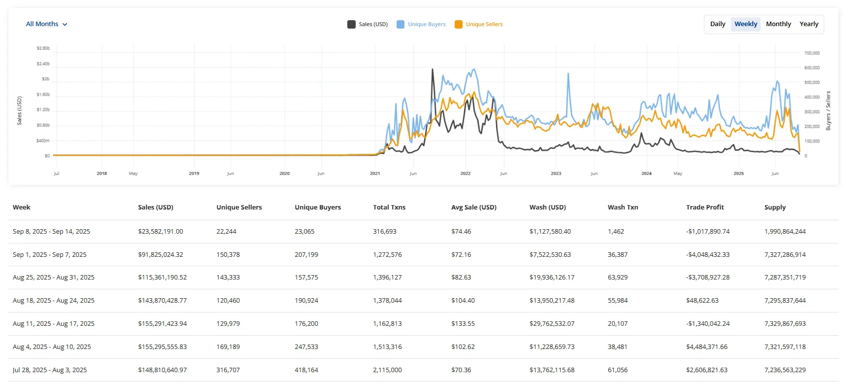The height and width of the screenshot is (384, 868).
Task: Toggle Unique Sellers orange legend swatch
Action: tap(459, 24)
